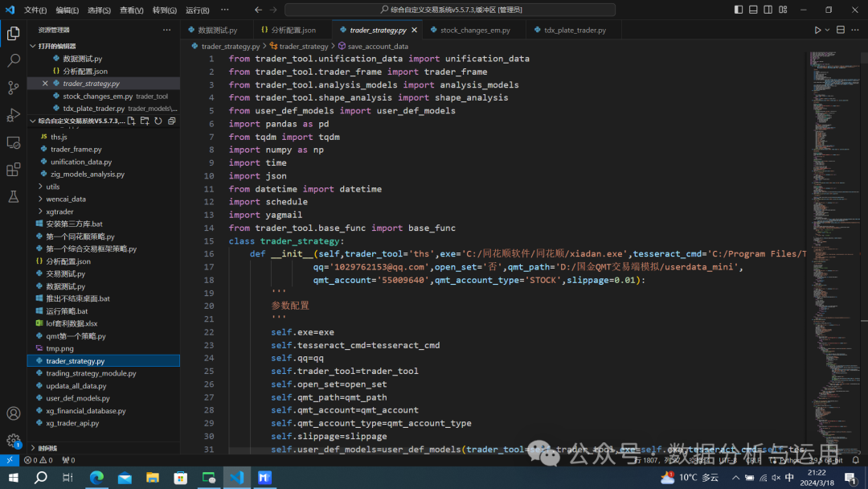Collapse the 打开的编辑器 section
868x489 pixels.
33,46
